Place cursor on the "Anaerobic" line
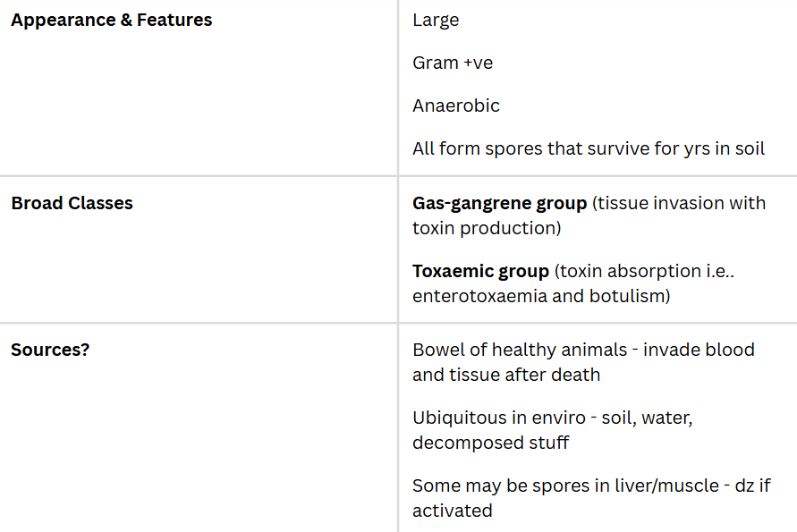 click(x=456, y=106)
